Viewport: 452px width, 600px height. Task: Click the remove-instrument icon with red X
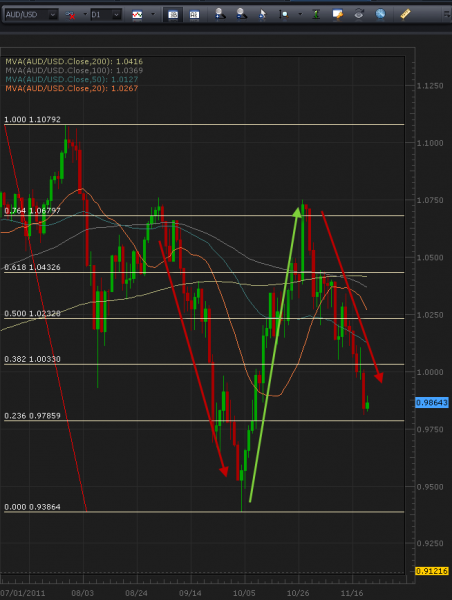70,15
